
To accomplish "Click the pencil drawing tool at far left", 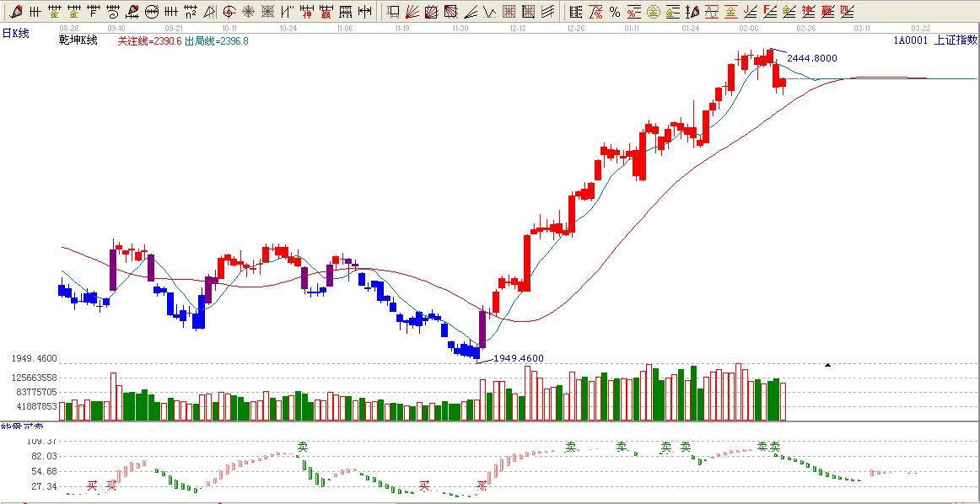I will pos(16,12).
